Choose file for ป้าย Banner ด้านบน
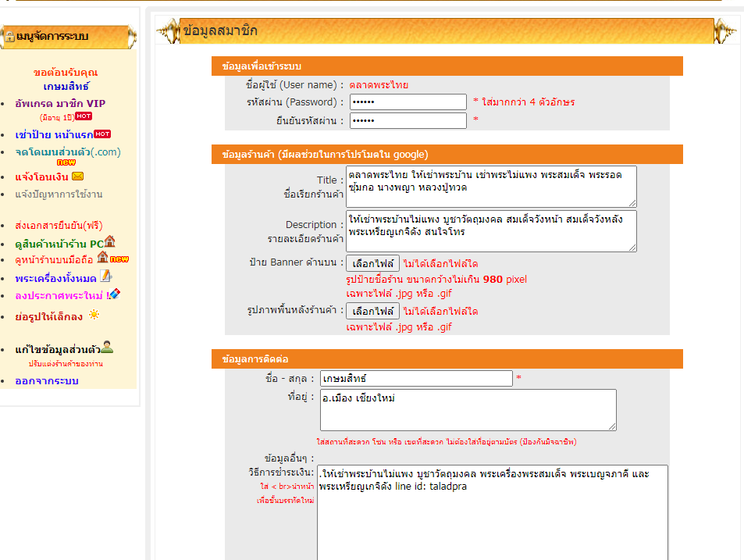The image size is (744, 560). coord(372,263)
